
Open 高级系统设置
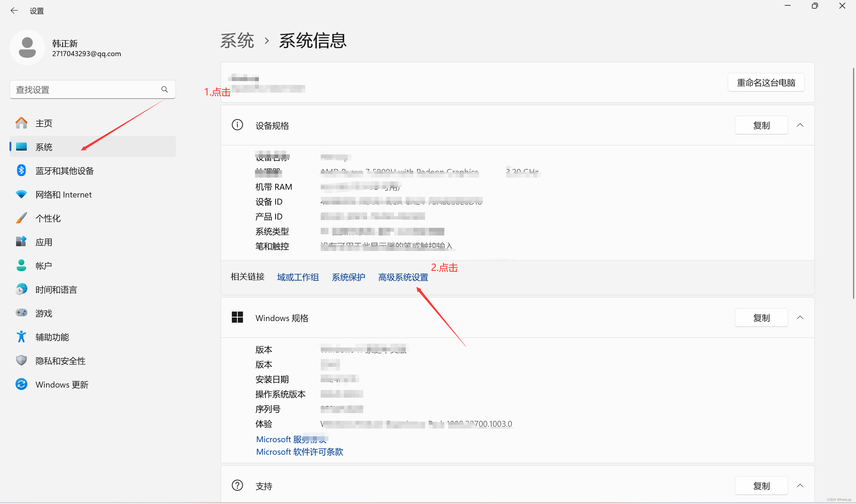click(403, 277)
